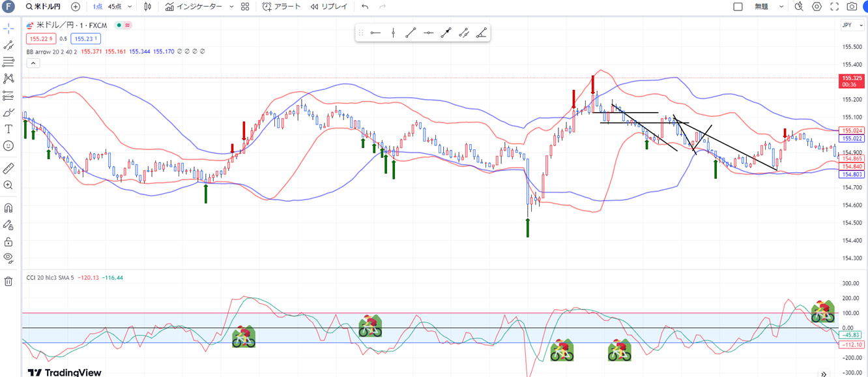Screen dimensions: 868x377
Task: Click the 米ドル円 symbol search field
Action: pos(43,7)
